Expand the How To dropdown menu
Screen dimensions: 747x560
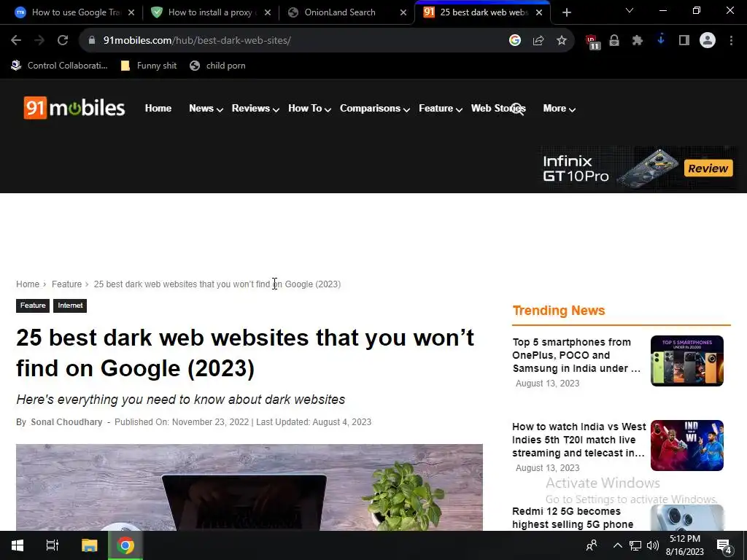309,109
